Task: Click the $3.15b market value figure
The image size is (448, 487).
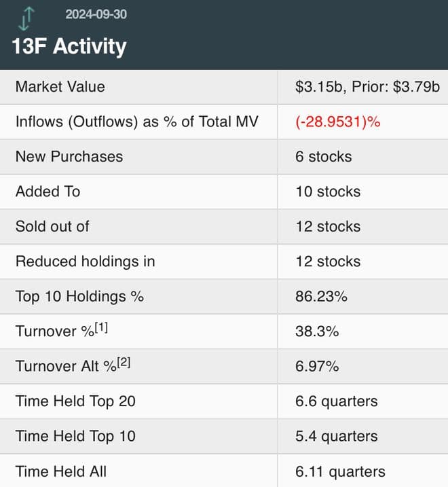Action: point(320,87)
